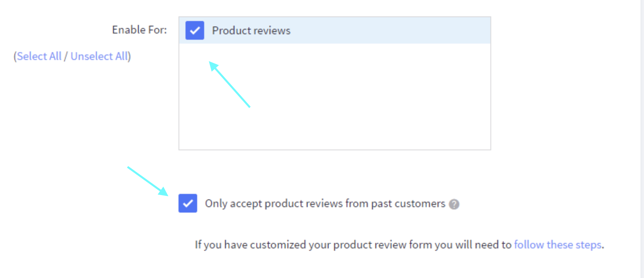Click the vertical scrollbar strip at right edge
This screenshot has width=644, height=278.
(x=642, y=139)
